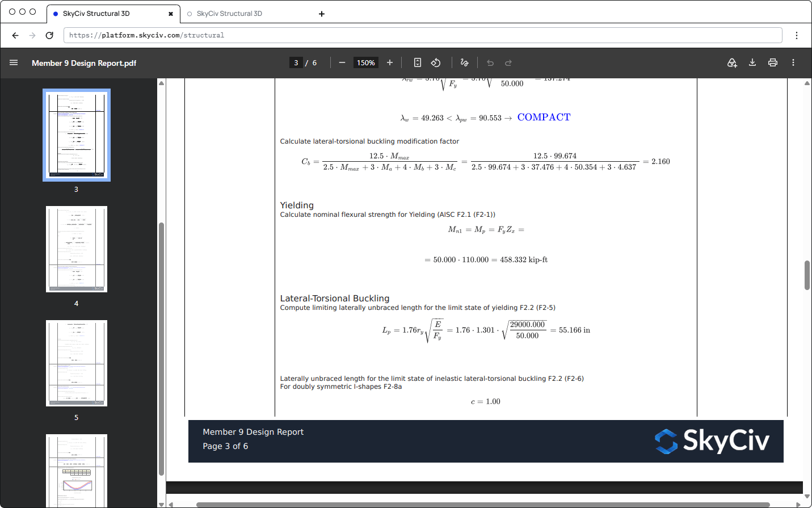Screen dimensions: 812x508
Task: Zoom out of the PDF
Action: click(x=342, y=63)
